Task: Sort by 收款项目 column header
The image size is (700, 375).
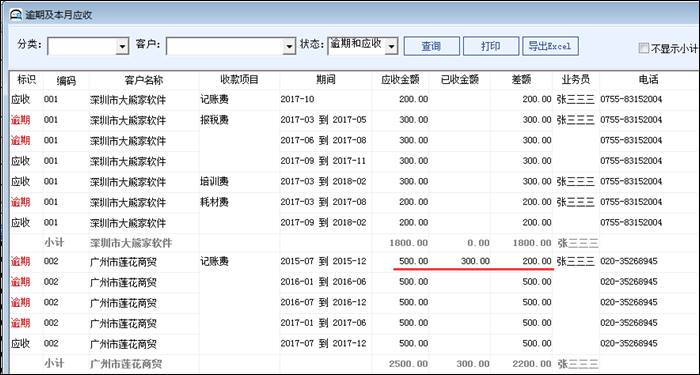Action: pyautogui.click(x=239, y=80)
